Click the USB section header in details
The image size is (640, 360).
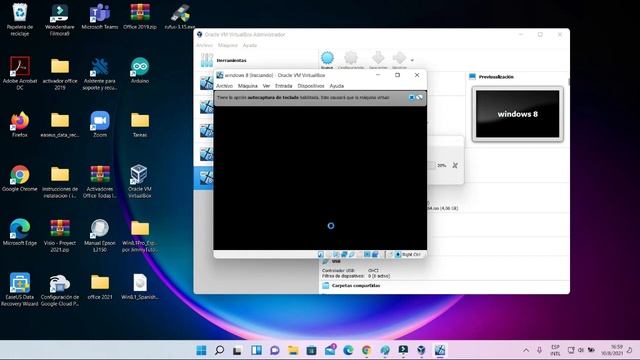click(336, 261)
